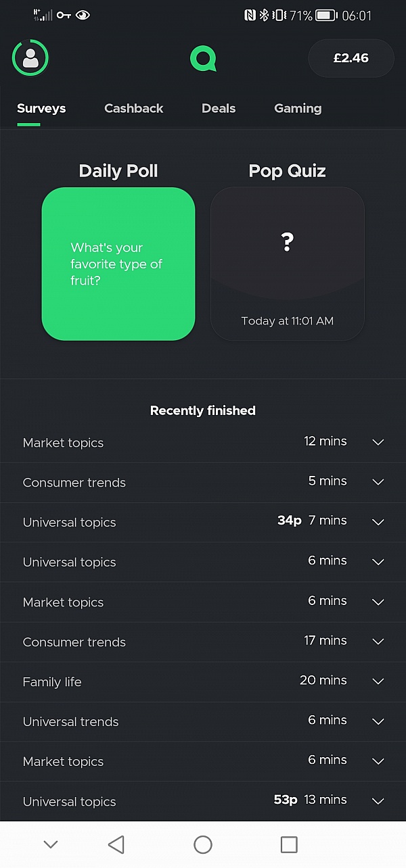The width and height of the screenshot is (406, 868).
Task: Open the Gaming tab
Action: click(298, 108)
